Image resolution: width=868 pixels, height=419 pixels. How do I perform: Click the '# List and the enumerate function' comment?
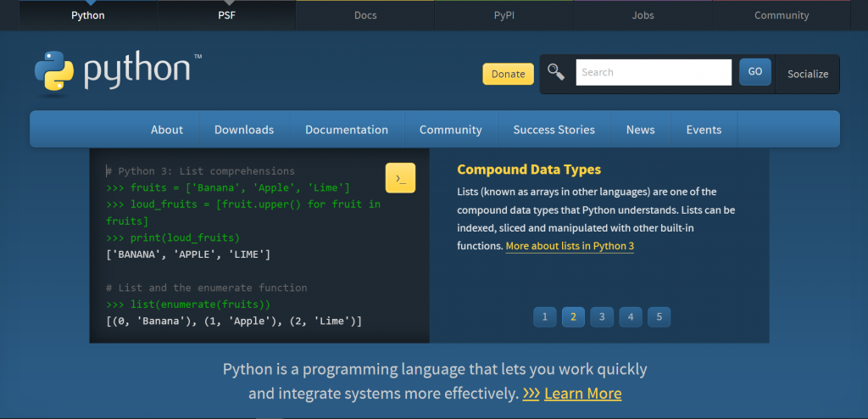207,288
